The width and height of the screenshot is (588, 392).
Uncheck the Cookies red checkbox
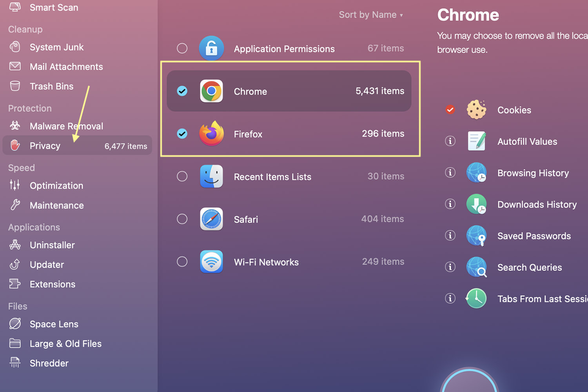450,110
